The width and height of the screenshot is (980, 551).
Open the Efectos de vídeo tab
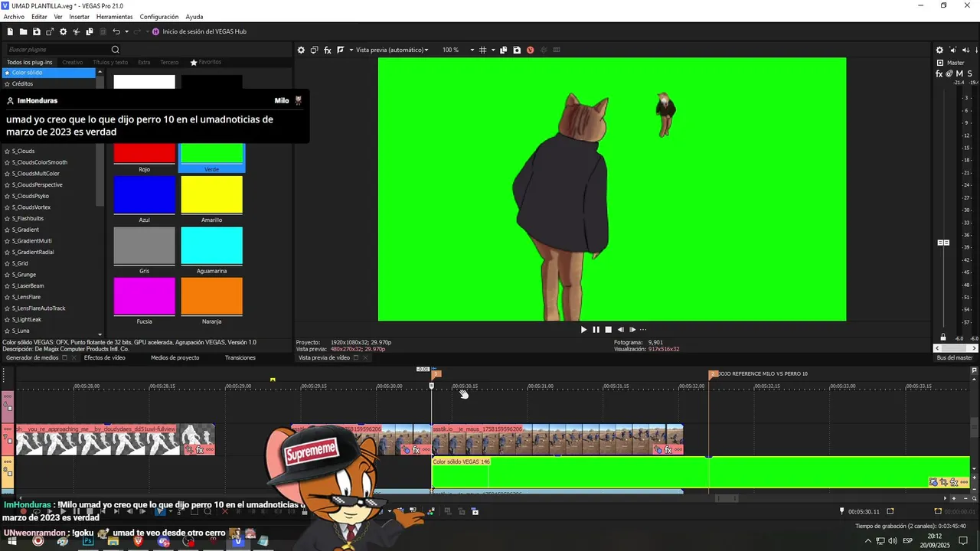[104, 357]
